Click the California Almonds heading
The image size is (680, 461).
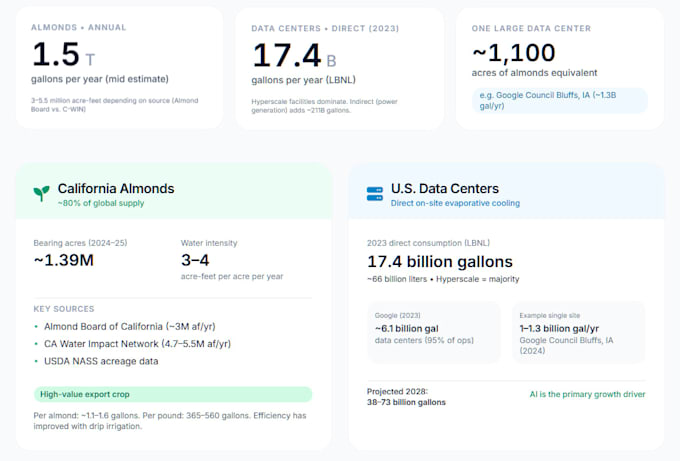pyautogui.click(x=116, y=189)
